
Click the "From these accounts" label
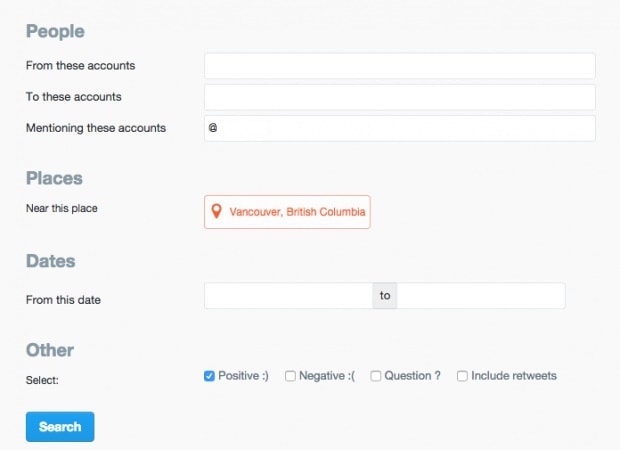[81, 65]
